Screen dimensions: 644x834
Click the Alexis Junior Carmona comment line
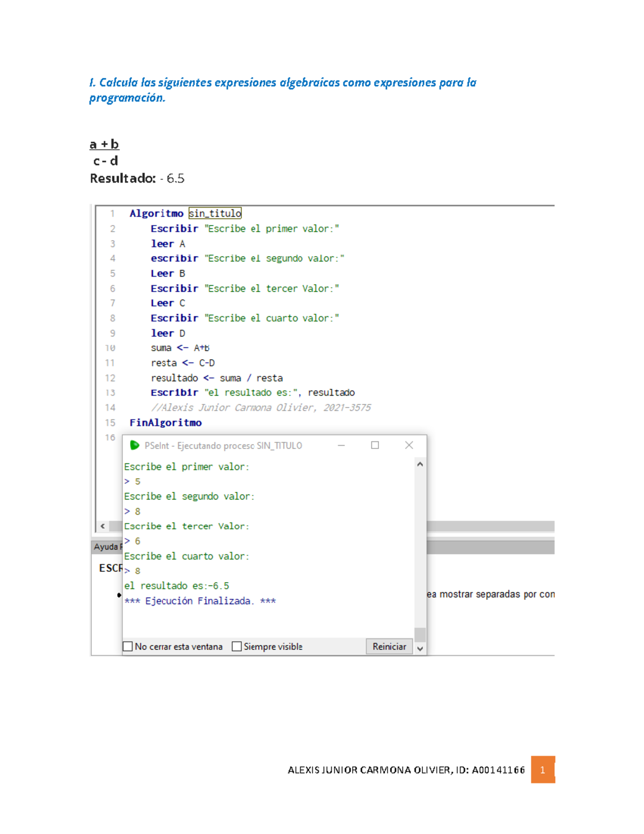261,408
